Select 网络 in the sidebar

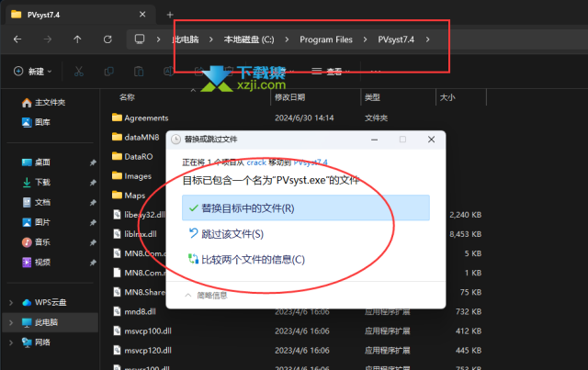point(36,342)
